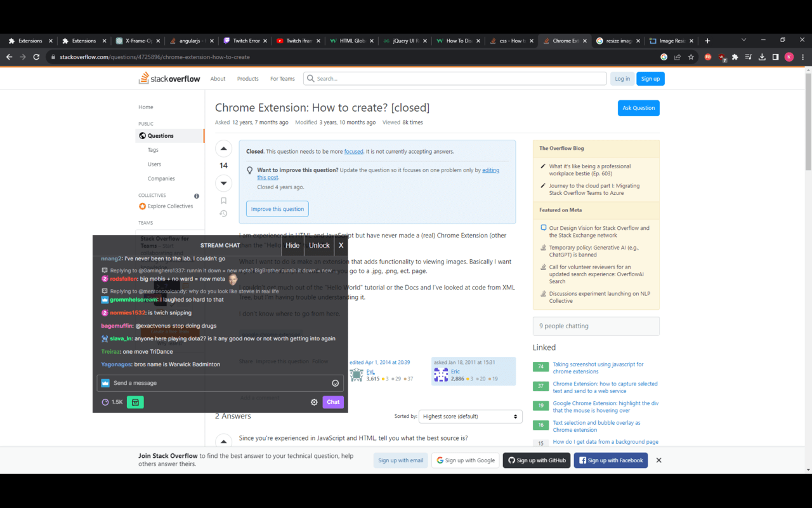
Task: Show question activity via the history icon
Action: pyautogui.click(x=223, y=214)
